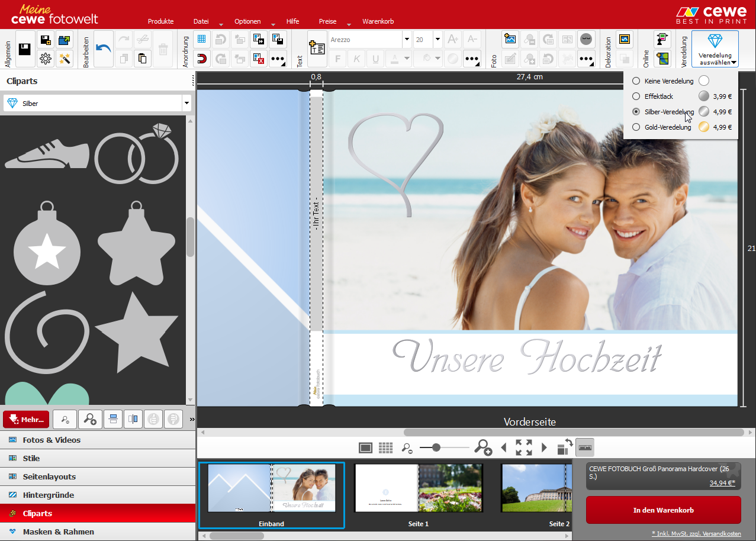Viewport: 756px width, 541px height.
Task: Open the Veredelung auswählen dropdown
Action: 715,49
